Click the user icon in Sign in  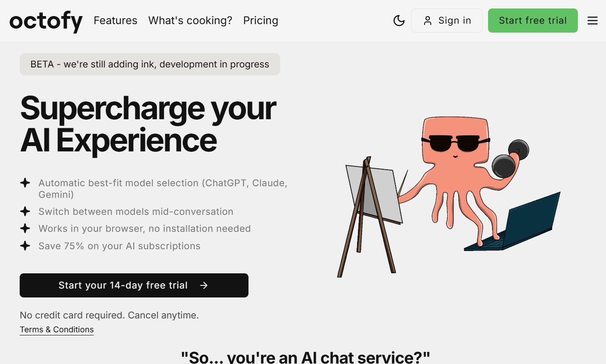(428, 21)
